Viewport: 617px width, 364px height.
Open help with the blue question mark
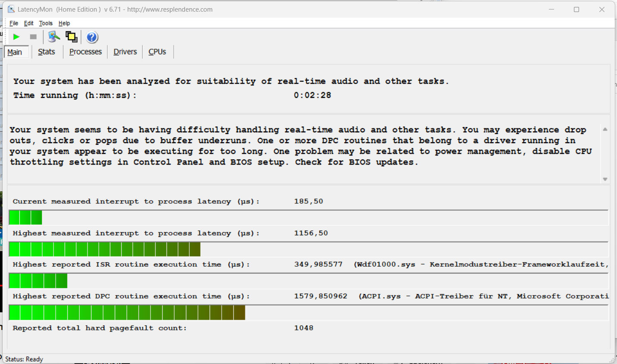tap(92, 37)
